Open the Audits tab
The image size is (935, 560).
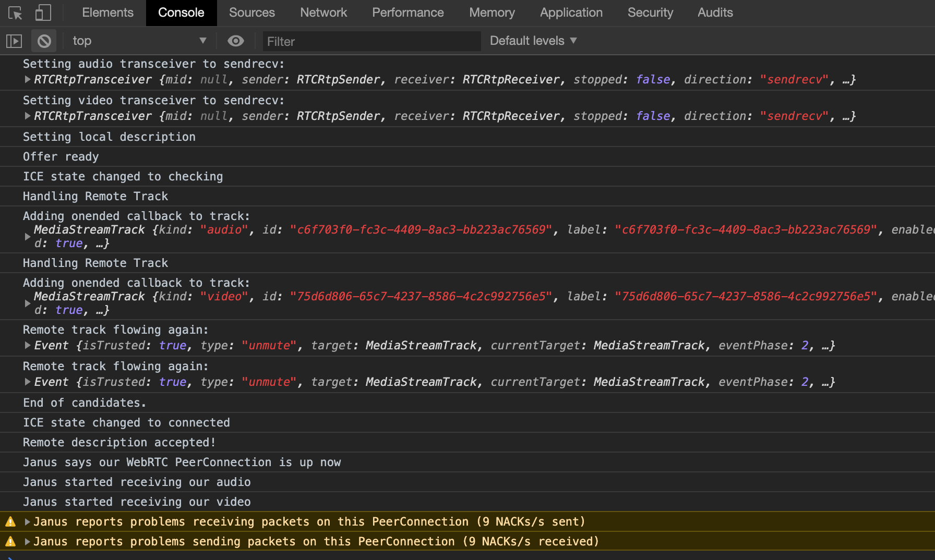[715, 13]
